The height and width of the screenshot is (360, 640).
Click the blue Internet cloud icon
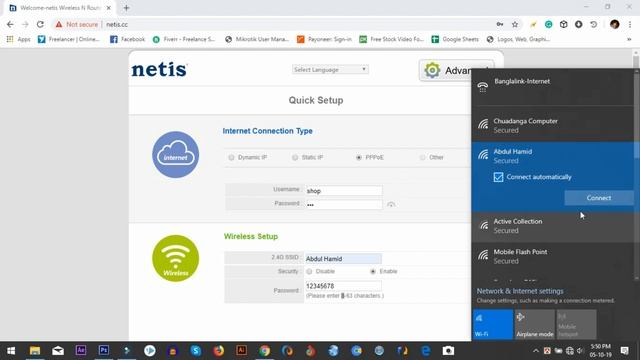coord(176,155)
